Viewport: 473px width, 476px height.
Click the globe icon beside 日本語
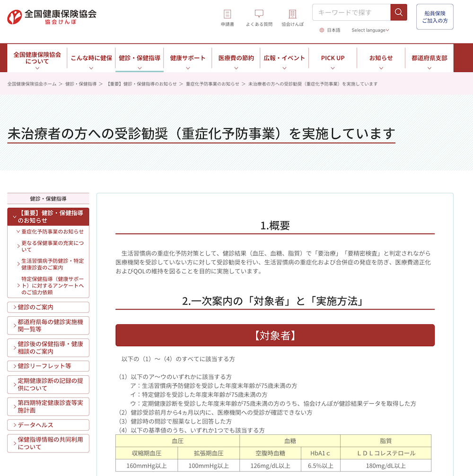(x=322, y=30)
